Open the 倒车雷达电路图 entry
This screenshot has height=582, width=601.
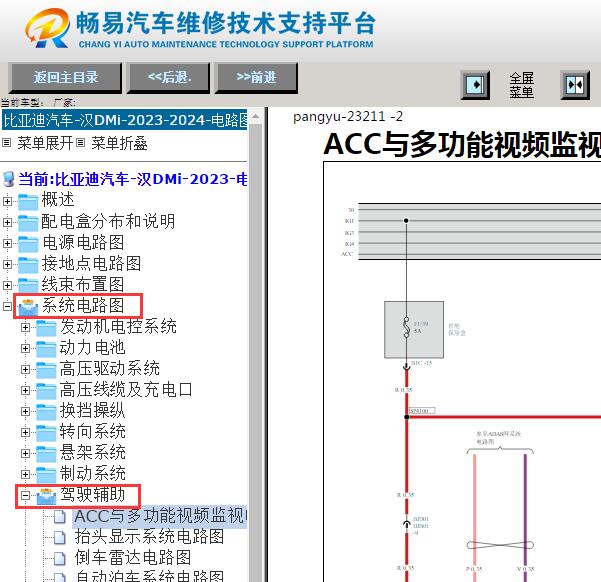pos(133,558)
